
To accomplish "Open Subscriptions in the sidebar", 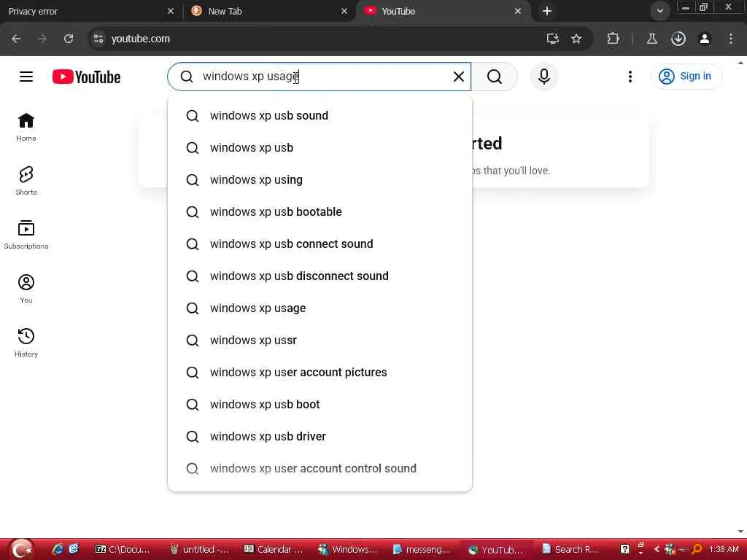I will point(26,235).
